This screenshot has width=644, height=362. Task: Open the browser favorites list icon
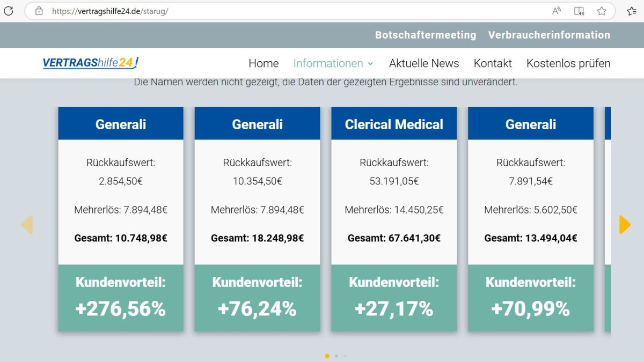click(x=632, y=11)
